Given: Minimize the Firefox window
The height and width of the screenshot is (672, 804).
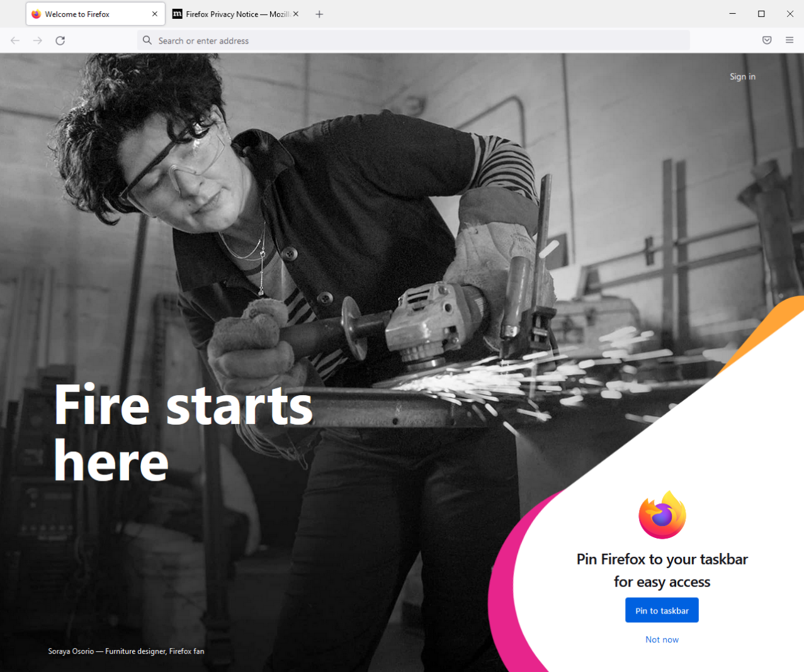Looking at the screenshot, I should [733, 14].
